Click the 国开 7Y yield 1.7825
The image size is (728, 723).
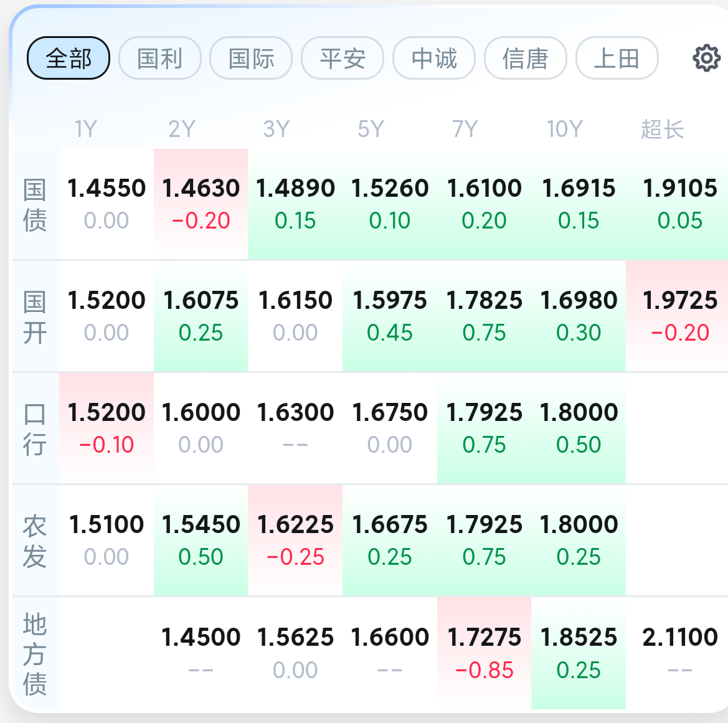pos(485,316)
